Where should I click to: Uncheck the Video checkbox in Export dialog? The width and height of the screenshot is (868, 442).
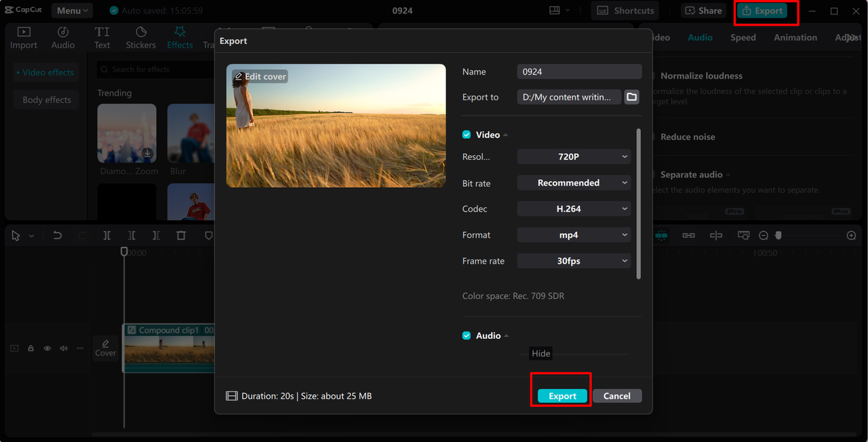click(x=467, y=135)
